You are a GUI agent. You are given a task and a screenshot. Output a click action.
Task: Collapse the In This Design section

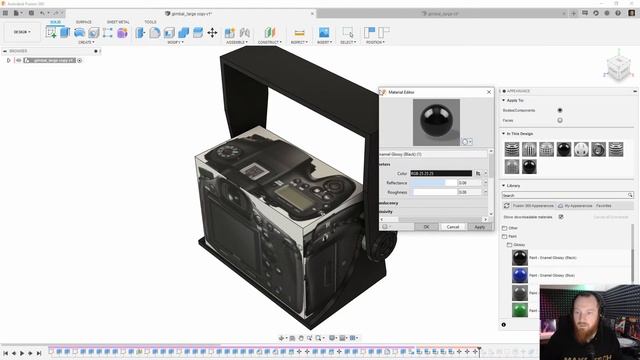[503, 133]
